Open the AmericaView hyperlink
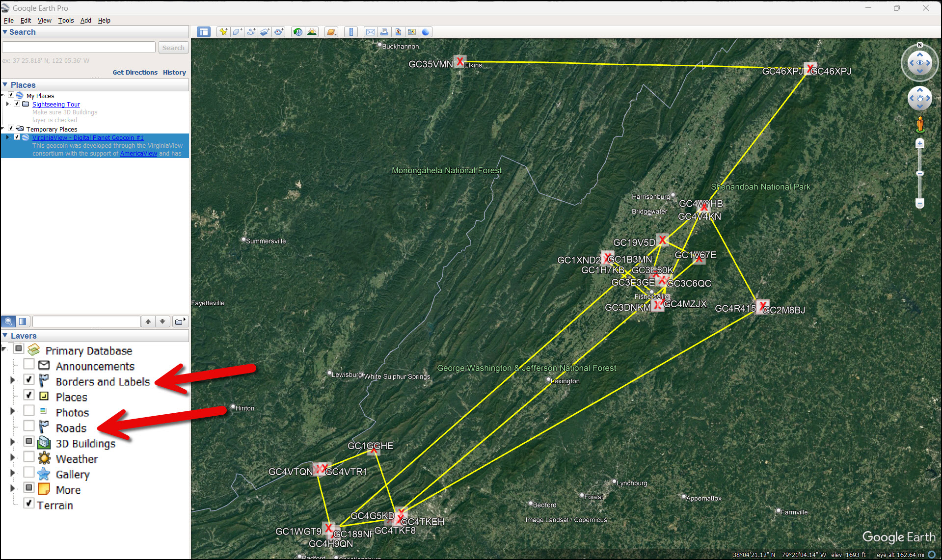This screenshot has height=560, width=942. (x=138, y=154)
